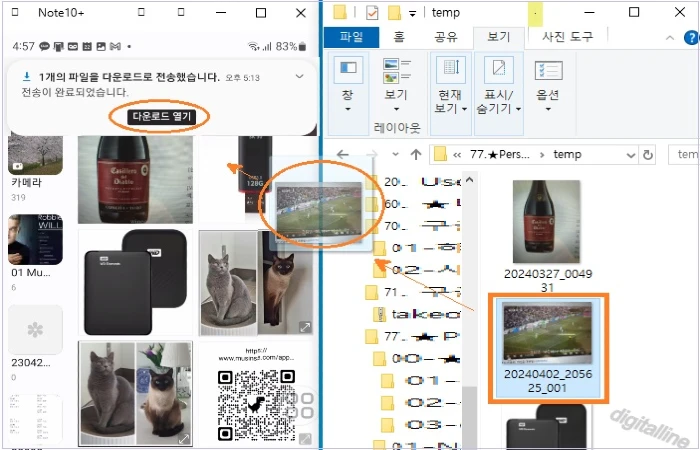Click the Wi-Fi status icon on phone
700x450 pixels.
(253, 46)
